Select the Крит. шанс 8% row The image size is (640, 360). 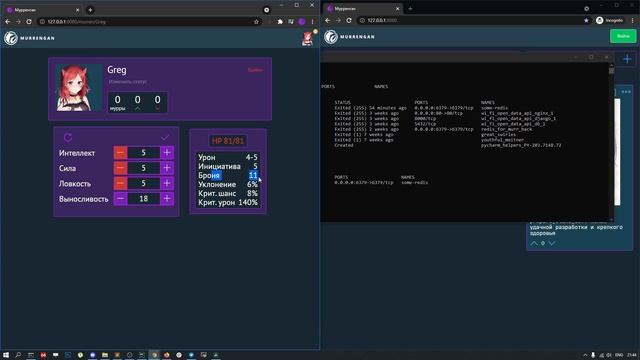click(228, 193)
